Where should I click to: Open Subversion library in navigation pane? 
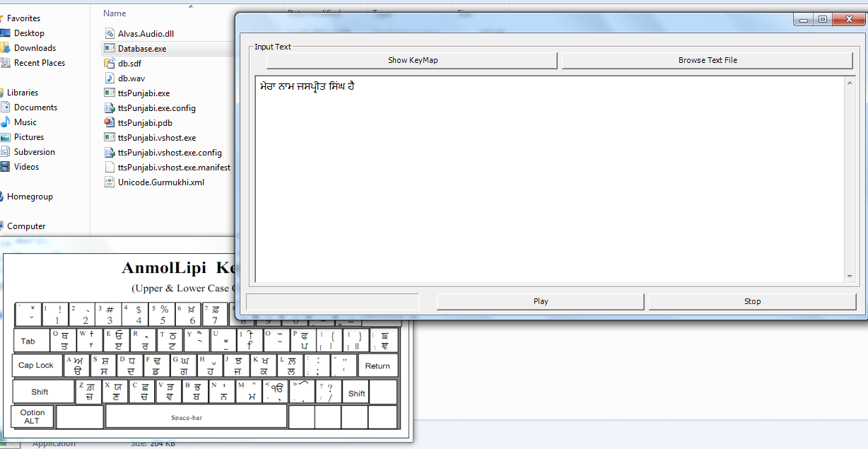(34, 152)
